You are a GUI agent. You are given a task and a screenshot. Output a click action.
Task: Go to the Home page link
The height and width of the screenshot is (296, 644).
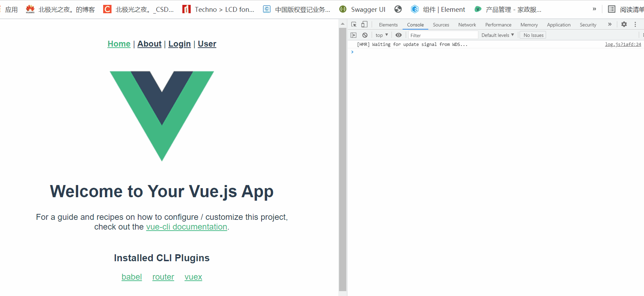[119, 44]
